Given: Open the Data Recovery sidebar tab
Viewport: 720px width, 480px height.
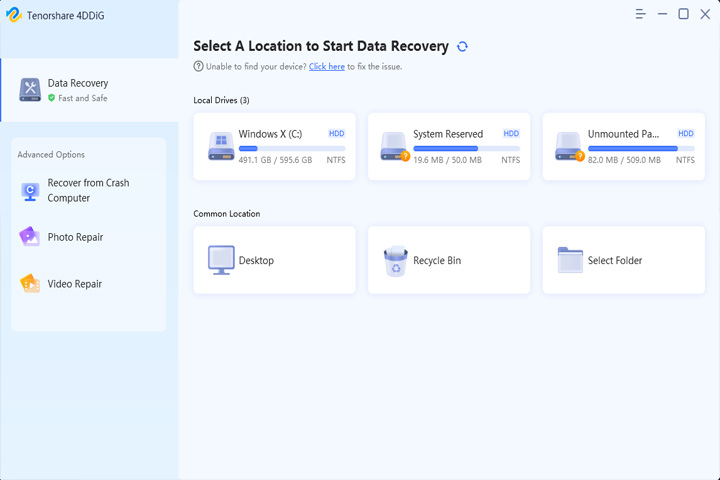Looking at the screenshot, I should click(90, 90).
